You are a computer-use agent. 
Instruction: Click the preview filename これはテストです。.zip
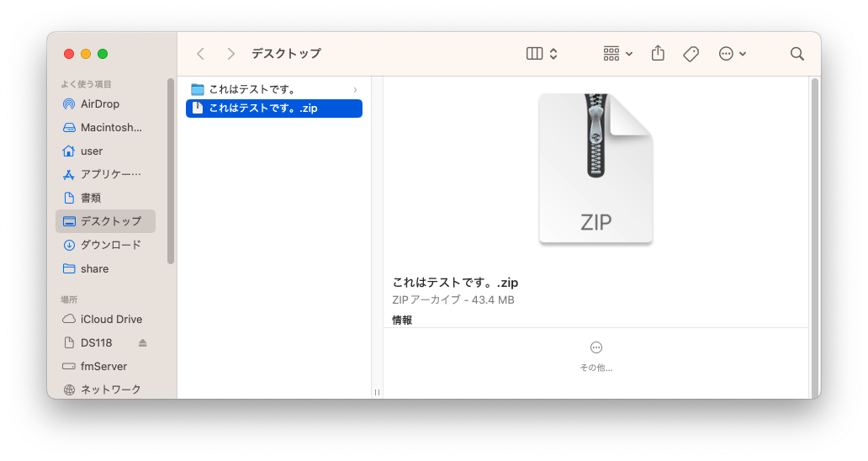coord(455,283)
